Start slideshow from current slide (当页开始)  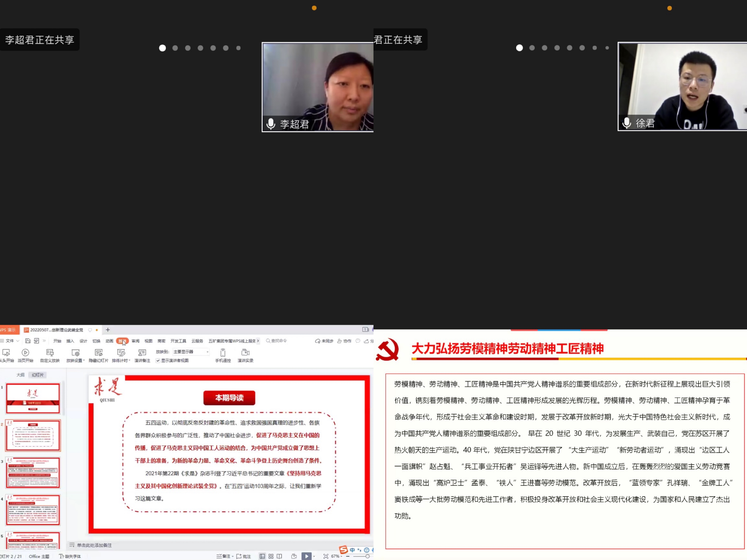pyautogui.click(x=25, y=353)
